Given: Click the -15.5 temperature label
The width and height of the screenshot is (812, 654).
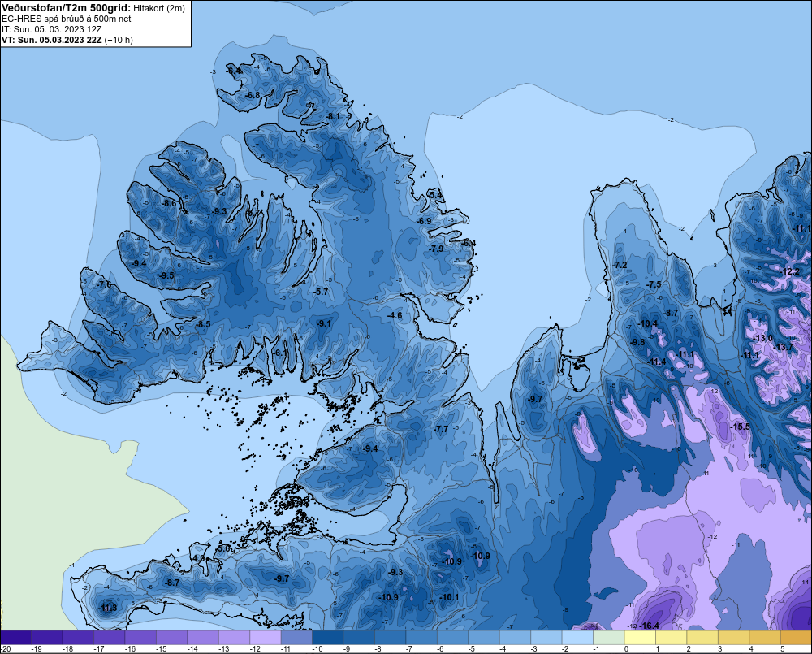Looking at the screenshot, I should pos(740,427).
